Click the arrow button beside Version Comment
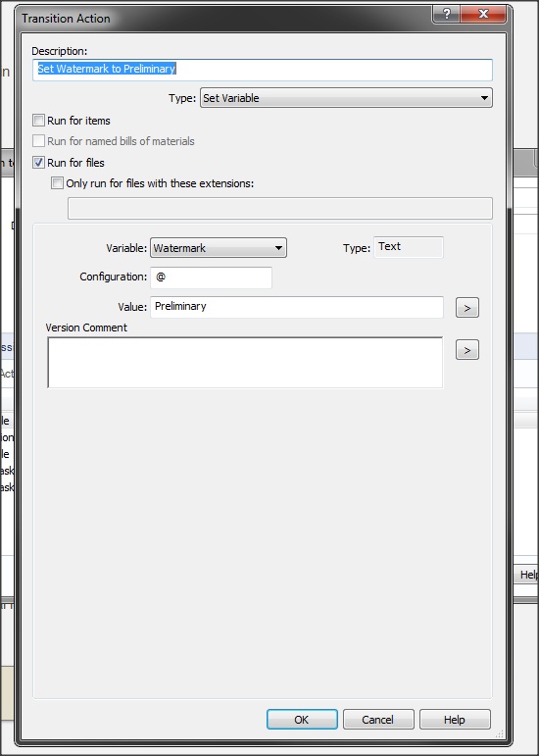Image resolution: width=539 pixels, height=756 pixels. (x=467, y=350)
